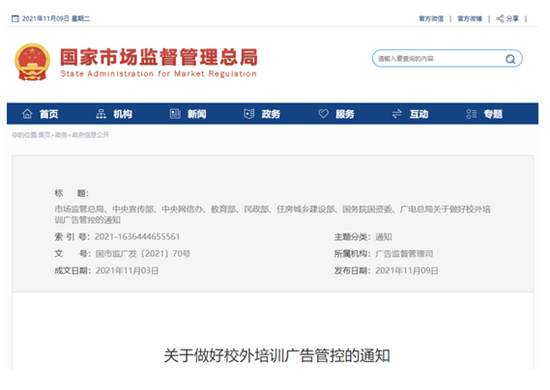This screenshot has width=550, height=390.
Task: Click the share icon in top bar
Action: (500, 19)
